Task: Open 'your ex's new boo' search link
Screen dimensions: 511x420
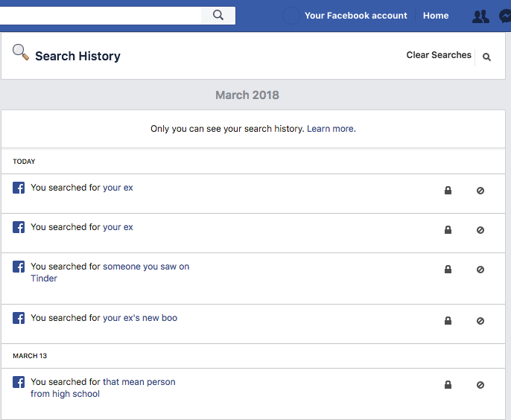Action: pos(140,318)
